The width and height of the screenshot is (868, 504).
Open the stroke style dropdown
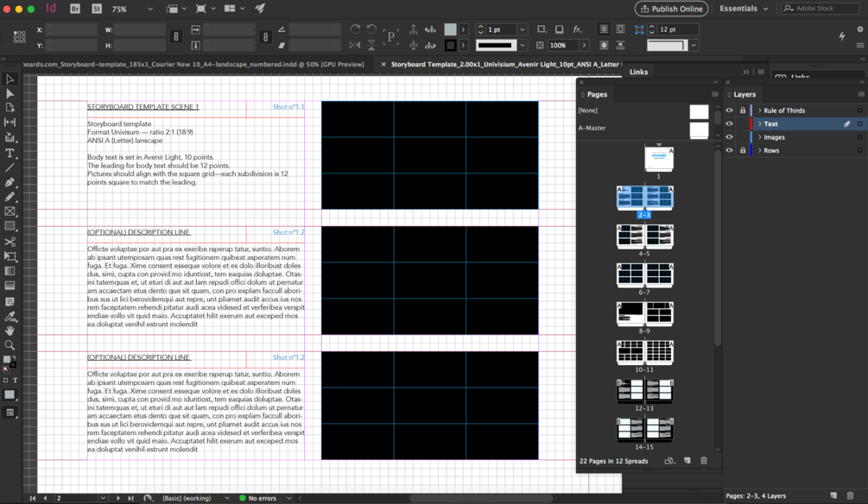click(x=522, y=46)
